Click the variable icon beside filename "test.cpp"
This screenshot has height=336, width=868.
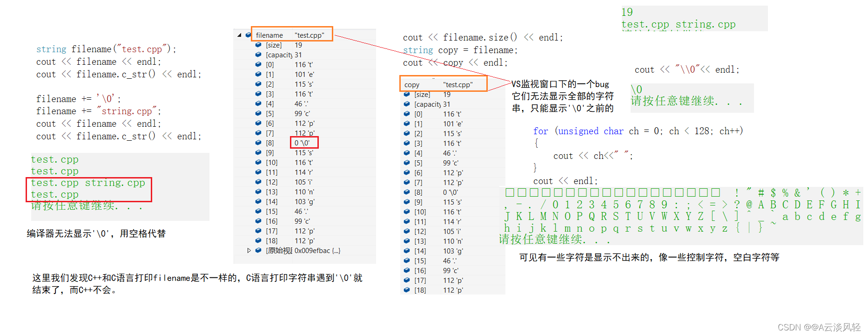[249, 35]
